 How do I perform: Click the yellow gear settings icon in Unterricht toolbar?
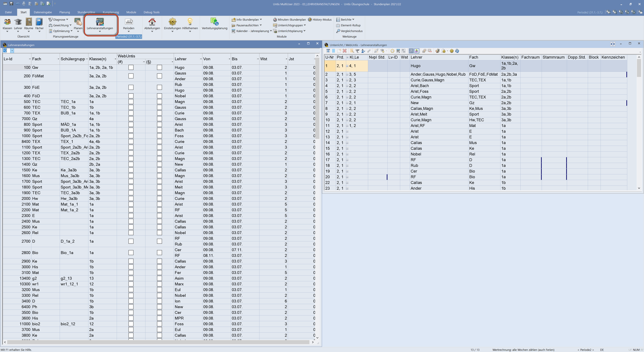451,51
